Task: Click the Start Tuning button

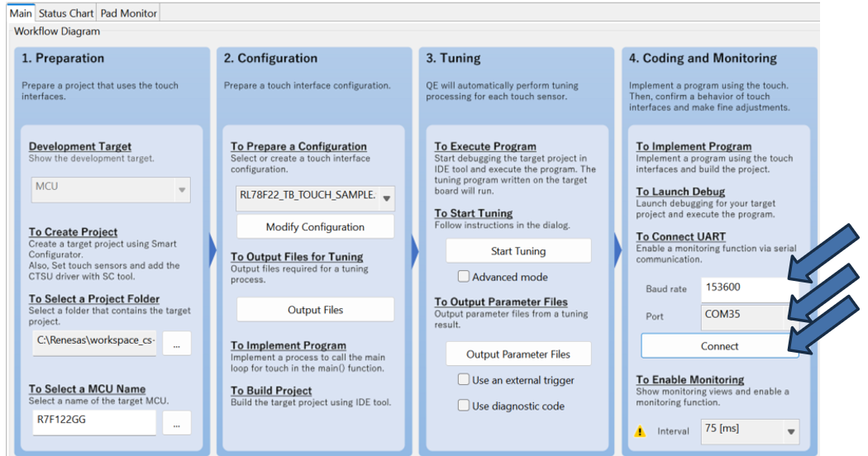Action: (x=518, y=251)
